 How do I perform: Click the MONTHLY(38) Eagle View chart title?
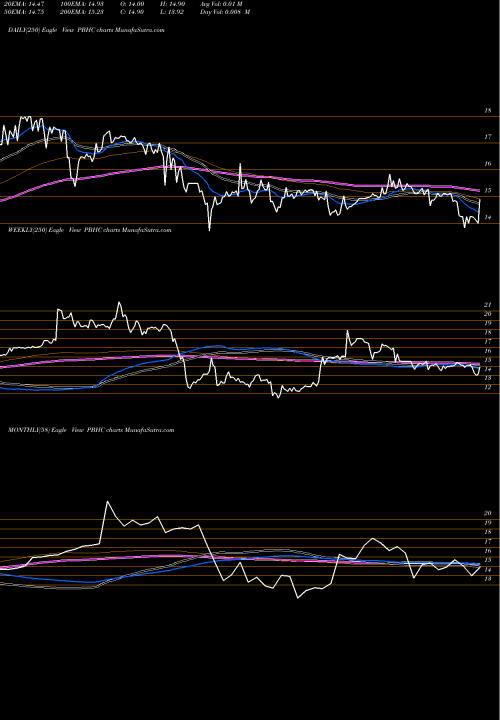coord(91,430)
